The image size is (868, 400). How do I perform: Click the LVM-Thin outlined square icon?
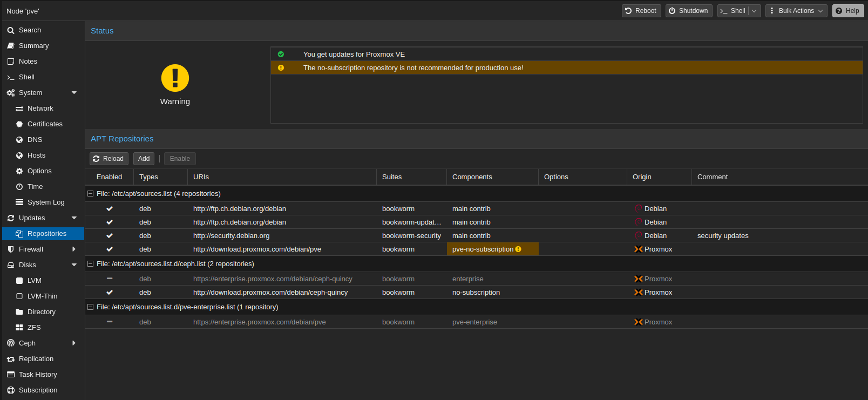tap(19, 296)
